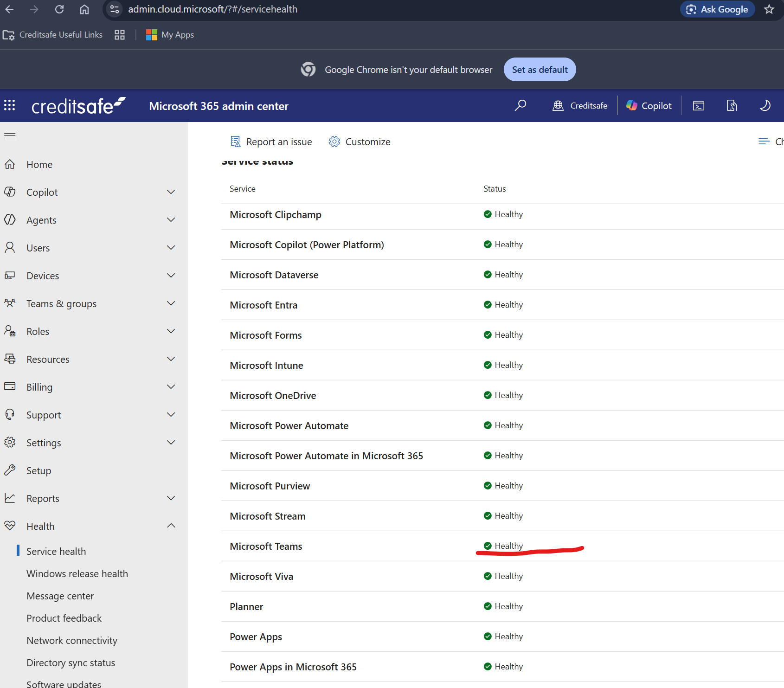Open Copilot from the header bar
The height and width of the screenshot is (688, 784).
click(x=649, y=106)
